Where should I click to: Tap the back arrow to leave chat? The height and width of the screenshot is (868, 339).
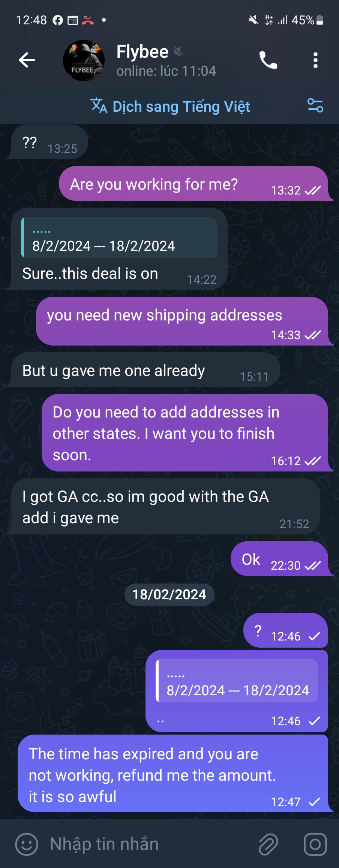[x=27, y=60]
